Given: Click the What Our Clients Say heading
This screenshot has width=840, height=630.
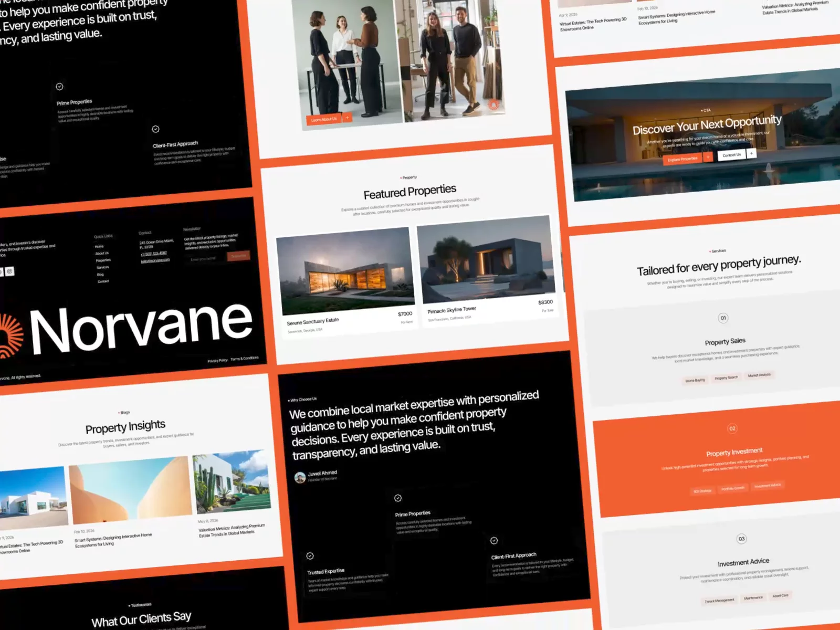Looking at the screenshot, I should 141,619.
